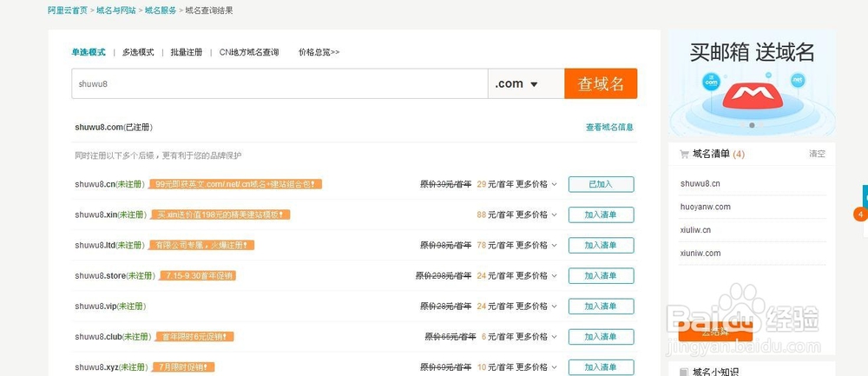Click the 域名清单 (4) heading
This screenshot has width=868, height=376.
point(719,154)
